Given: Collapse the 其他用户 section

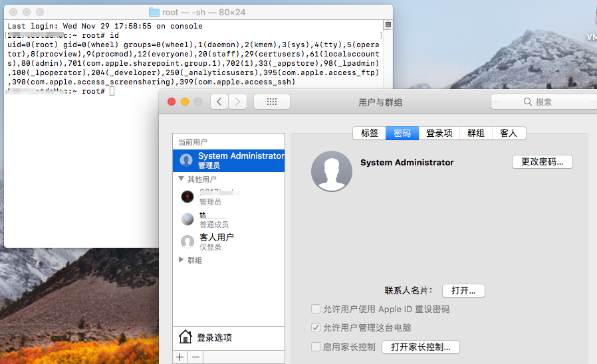Looking at the screenshot, I should tap(181, 179).
